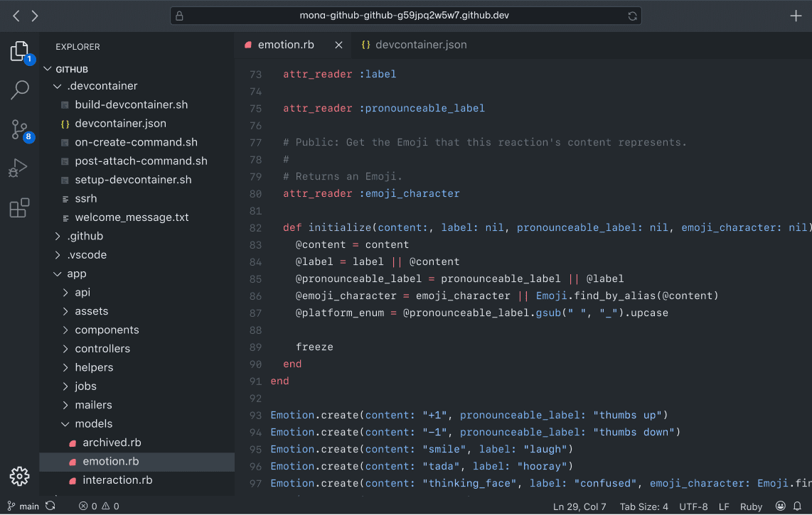
Task: Open the Search view in activity bar
Action: (19, 90)
